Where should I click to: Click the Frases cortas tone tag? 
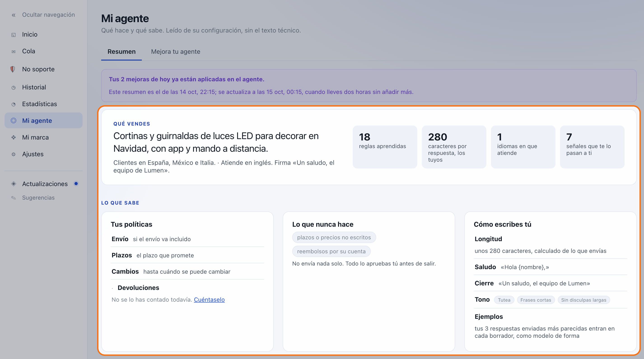(536, 300)
